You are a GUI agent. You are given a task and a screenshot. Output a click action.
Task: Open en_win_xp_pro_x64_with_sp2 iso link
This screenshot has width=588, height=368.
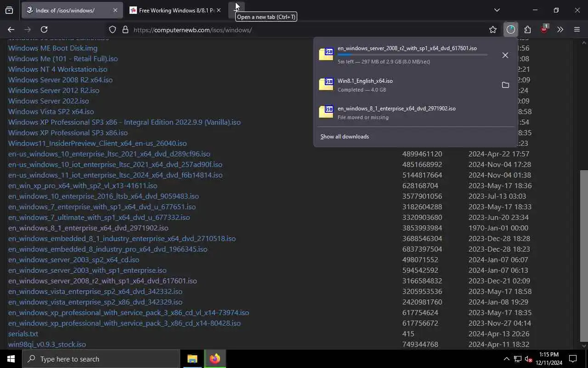click(x=83, y=185)
